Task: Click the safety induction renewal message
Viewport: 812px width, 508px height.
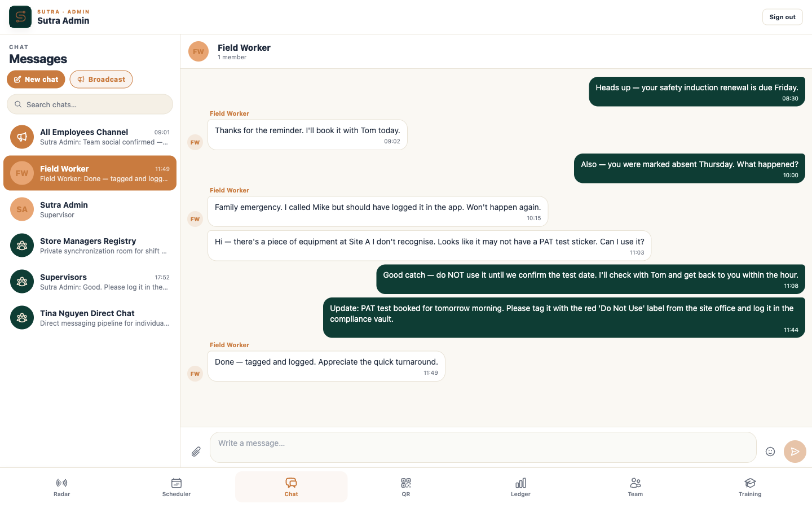Action: click(x=697, y=92)
